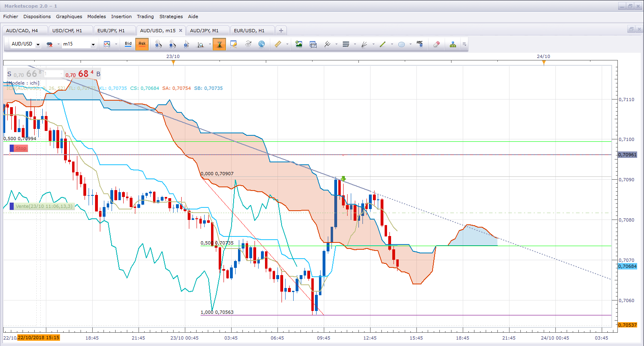Screen dimensions: 644x346
Task: Switch to the AUD/JPY, M1 tab
Action: pyautogui.click(x=207, y=31)
